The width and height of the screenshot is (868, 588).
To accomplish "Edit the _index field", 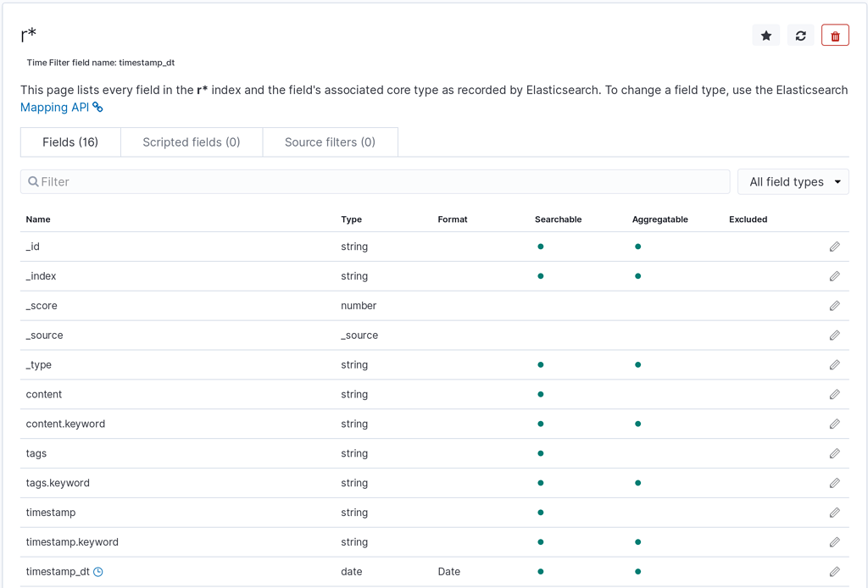I will (x=834, y=275).
